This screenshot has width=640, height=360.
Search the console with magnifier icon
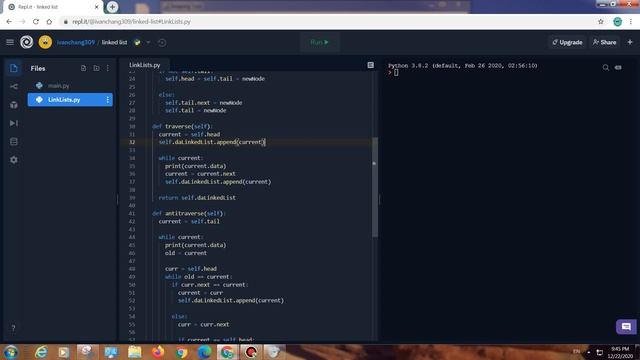click(x=606, y=67)
